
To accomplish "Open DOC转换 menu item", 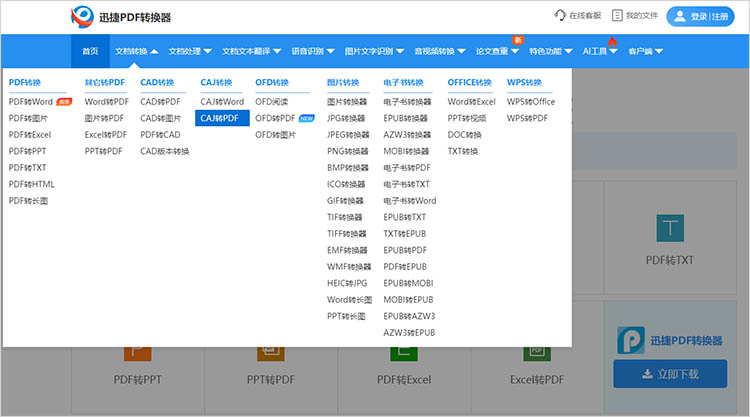I will click(x=464, y=135).
